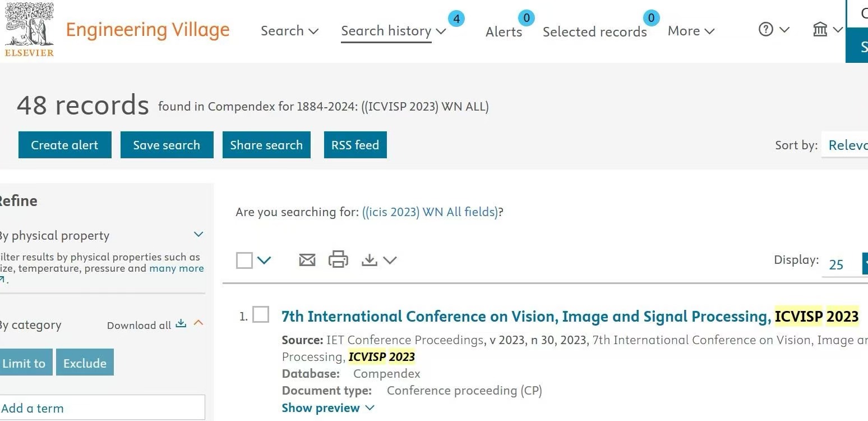Collapse the By category section
The image size is (868, 421).
(198, 323)
